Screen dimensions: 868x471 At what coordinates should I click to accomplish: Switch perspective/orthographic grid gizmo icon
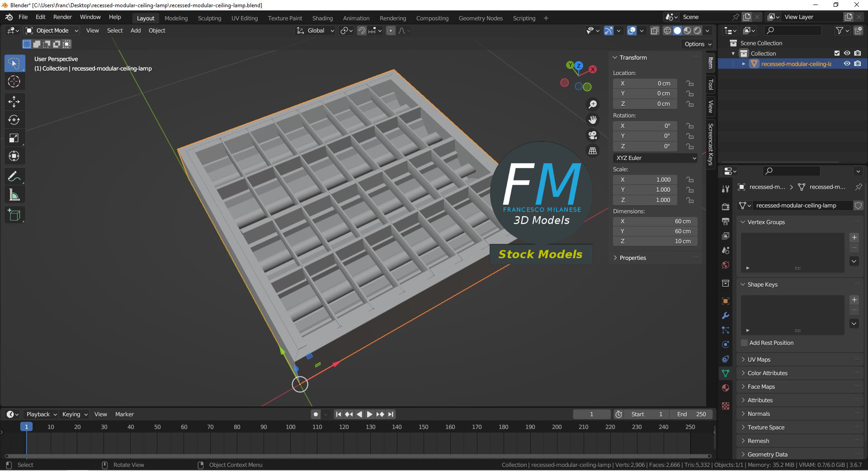pos(592,151)
